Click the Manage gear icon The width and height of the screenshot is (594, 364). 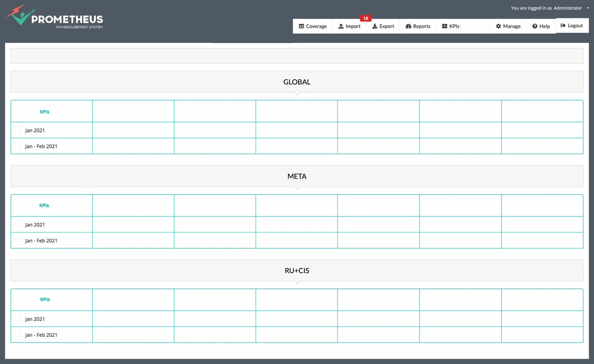pos(498,26)
